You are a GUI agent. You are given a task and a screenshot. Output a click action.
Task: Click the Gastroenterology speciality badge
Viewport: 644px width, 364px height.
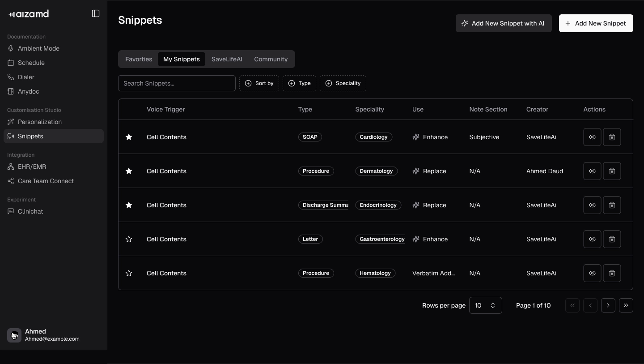[381, 239]
